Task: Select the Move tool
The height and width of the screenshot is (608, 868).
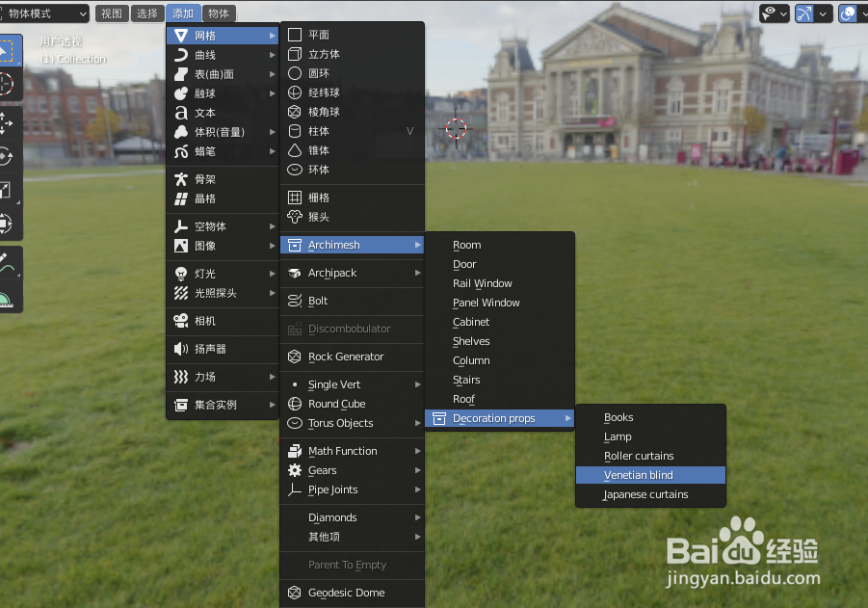Action: click(x=11, y=123)
